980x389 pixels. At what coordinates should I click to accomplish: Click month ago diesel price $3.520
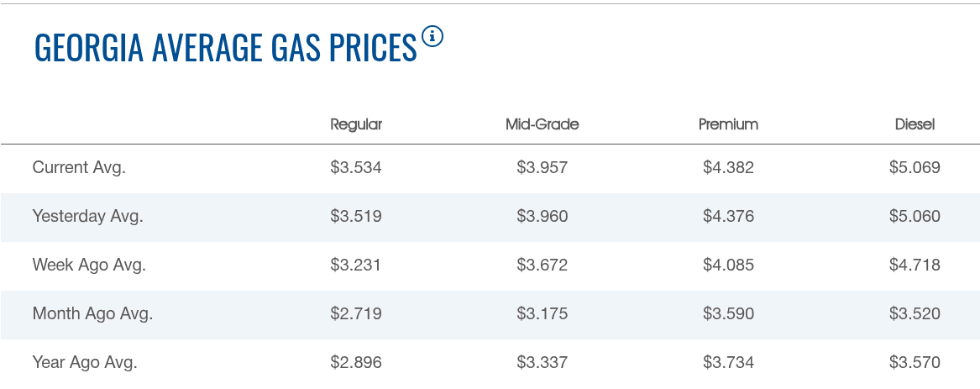914,314
